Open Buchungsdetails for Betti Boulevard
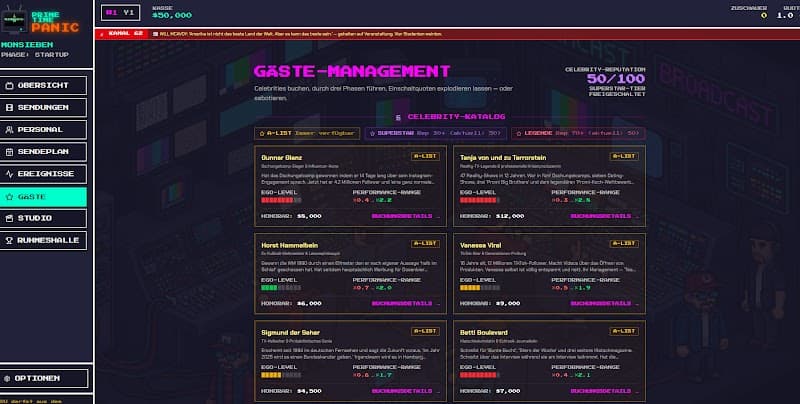 point(604,391)
